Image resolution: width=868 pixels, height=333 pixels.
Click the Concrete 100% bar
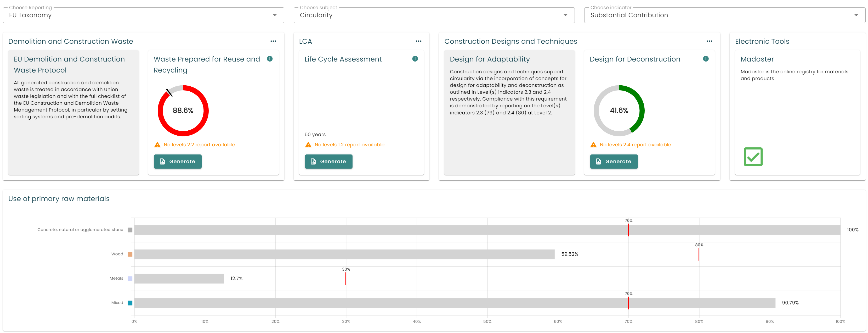(x=487, y=230)
